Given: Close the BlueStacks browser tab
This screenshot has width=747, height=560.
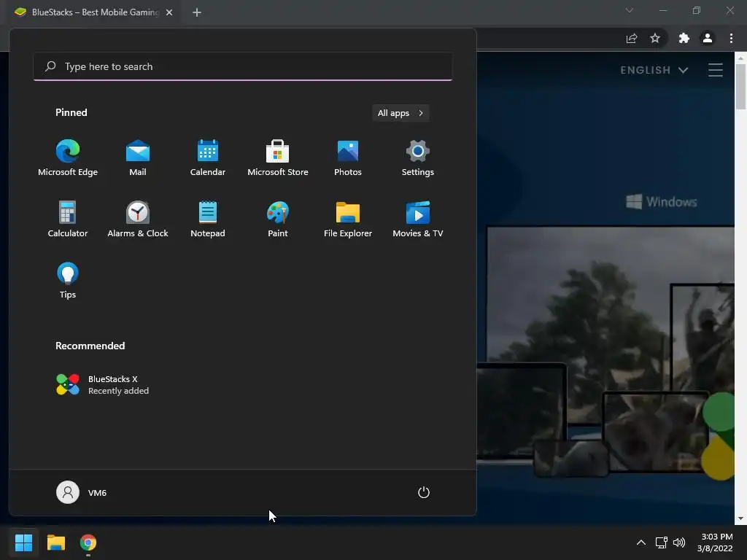Looking at the screenshot, I should (169, 12).
